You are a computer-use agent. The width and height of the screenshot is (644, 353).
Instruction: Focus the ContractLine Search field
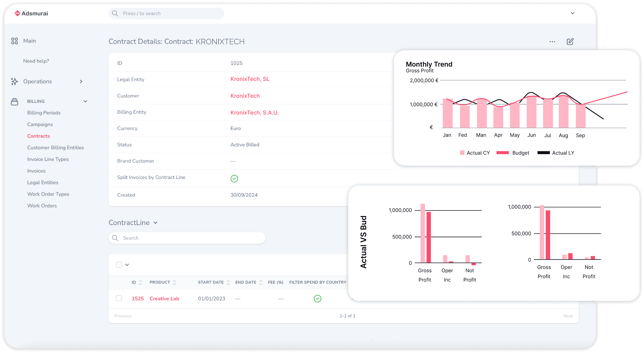[187, 238]
